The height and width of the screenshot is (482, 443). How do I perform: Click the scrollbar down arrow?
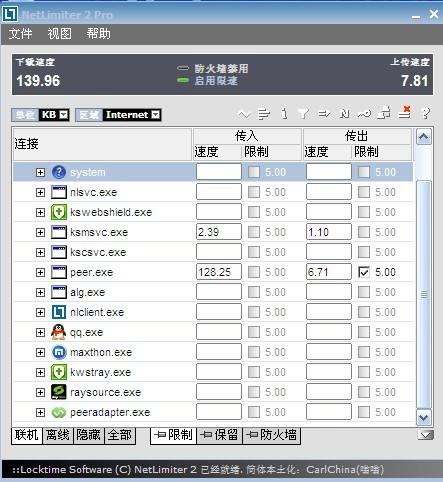(x=424, y=417)
